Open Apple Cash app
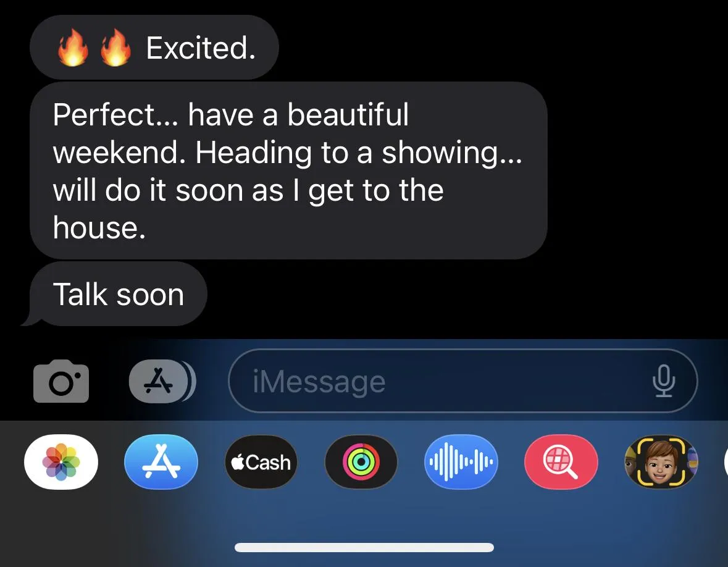Screen dimensions: 728x567 261,461
